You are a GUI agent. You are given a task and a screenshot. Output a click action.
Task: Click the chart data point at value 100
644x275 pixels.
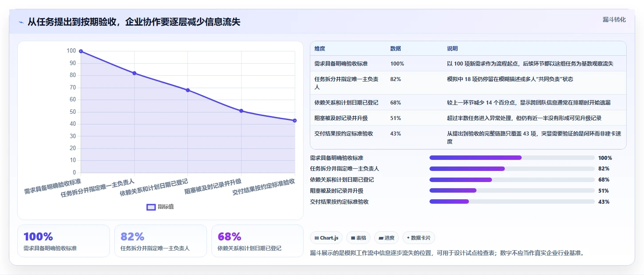[x=81, y=51]
